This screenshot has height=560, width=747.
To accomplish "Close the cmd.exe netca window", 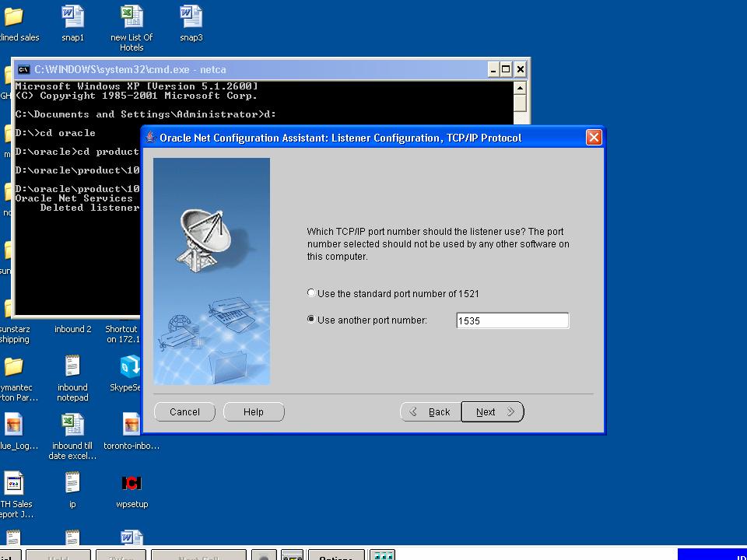I will pos(521,69).
